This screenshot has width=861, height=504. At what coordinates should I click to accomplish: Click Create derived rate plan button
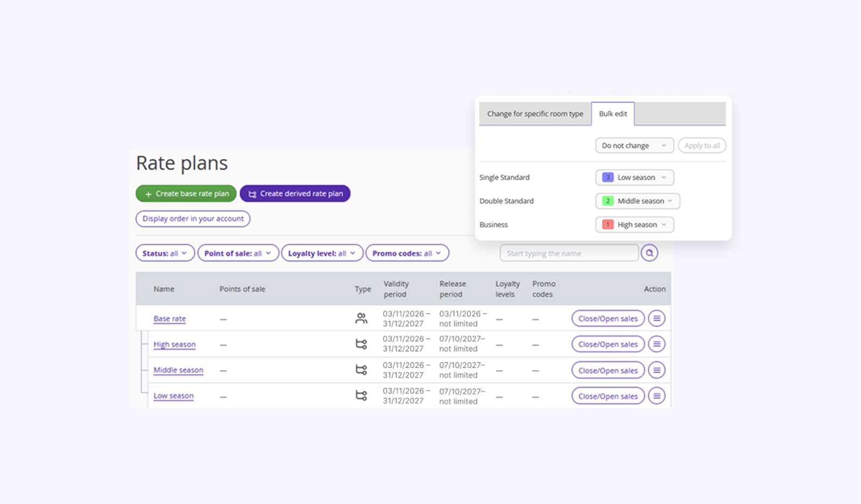[x=295, y=194]
